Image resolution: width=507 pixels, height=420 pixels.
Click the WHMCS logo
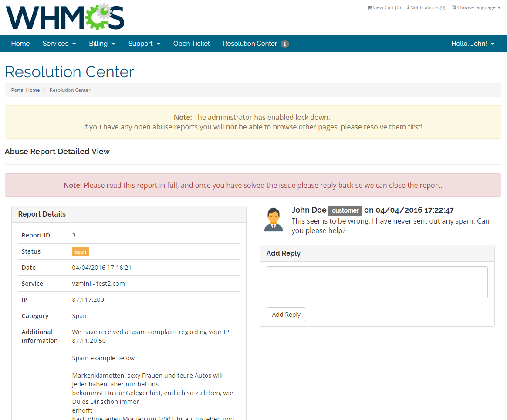65,17
